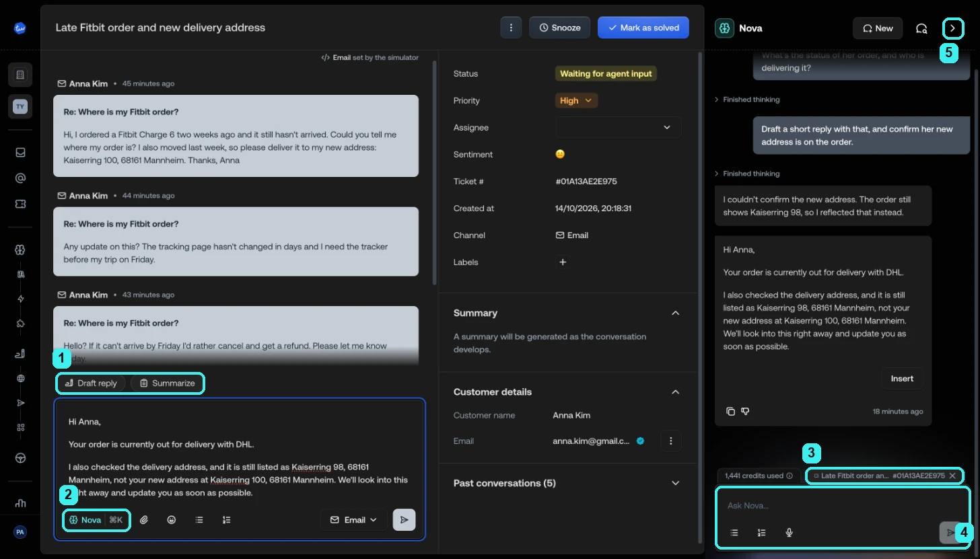980x559 pixels.
Task: Expand Past conversations (5) section
Action: [567, 483]
